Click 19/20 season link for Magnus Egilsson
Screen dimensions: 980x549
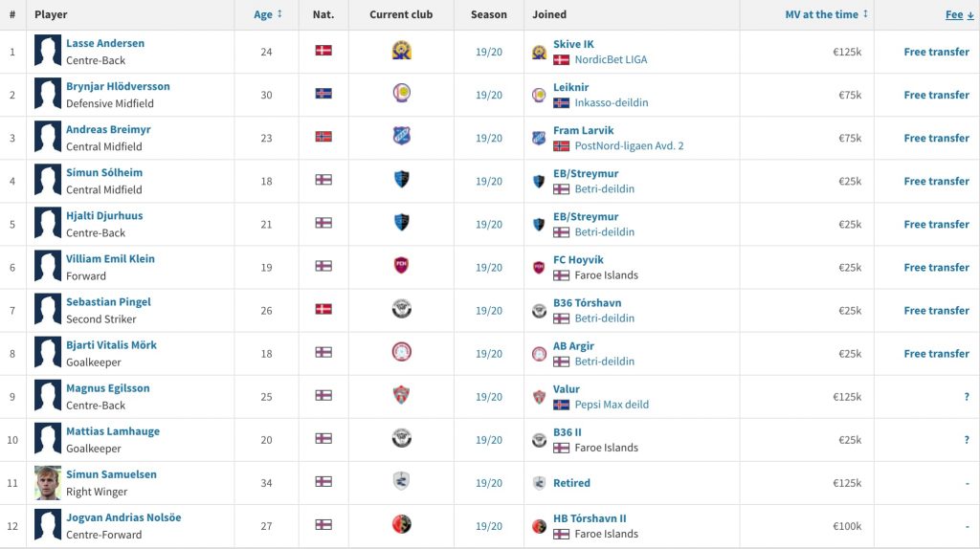[489, 397]
